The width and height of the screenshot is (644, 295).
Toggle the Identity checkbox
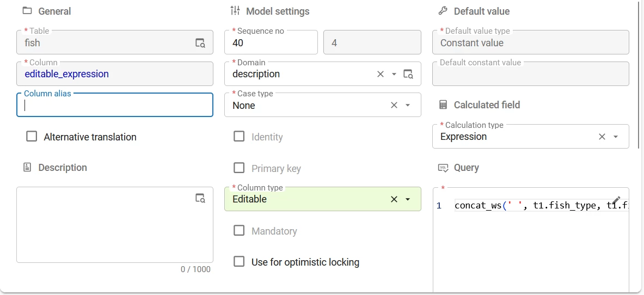(x=239, y=137)
